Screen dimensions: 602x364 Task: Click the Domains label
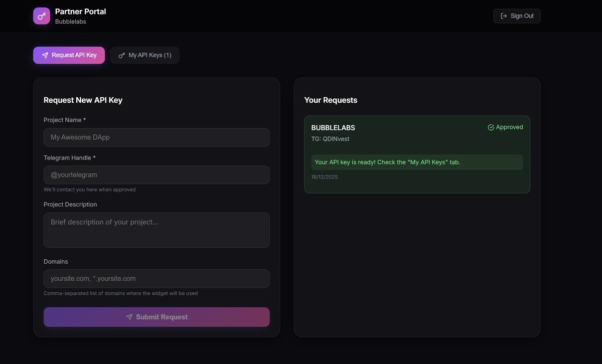56,261
